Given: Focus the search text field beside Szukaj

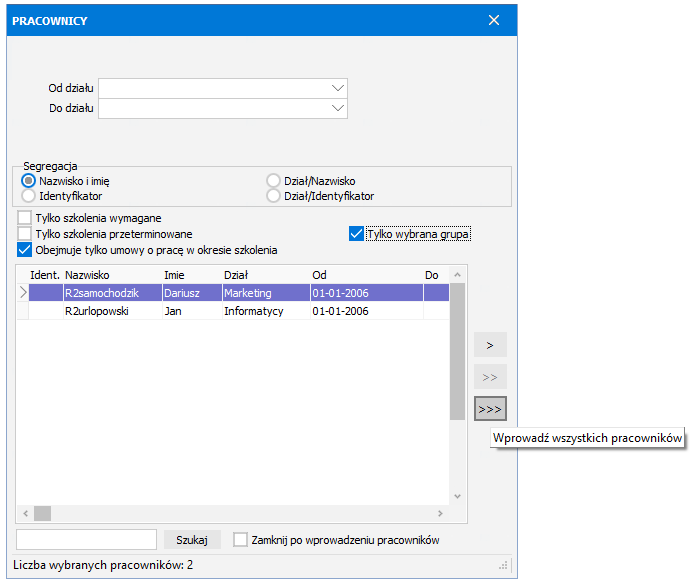Looking at the screenshot, I should tap(86, 540).
